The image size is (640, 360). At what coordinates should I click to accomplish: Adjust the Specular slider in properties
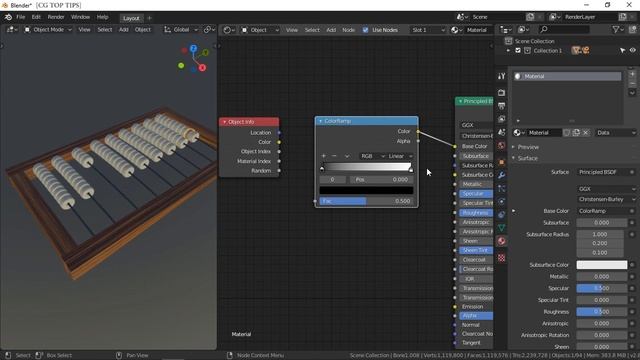coord(602,288)
